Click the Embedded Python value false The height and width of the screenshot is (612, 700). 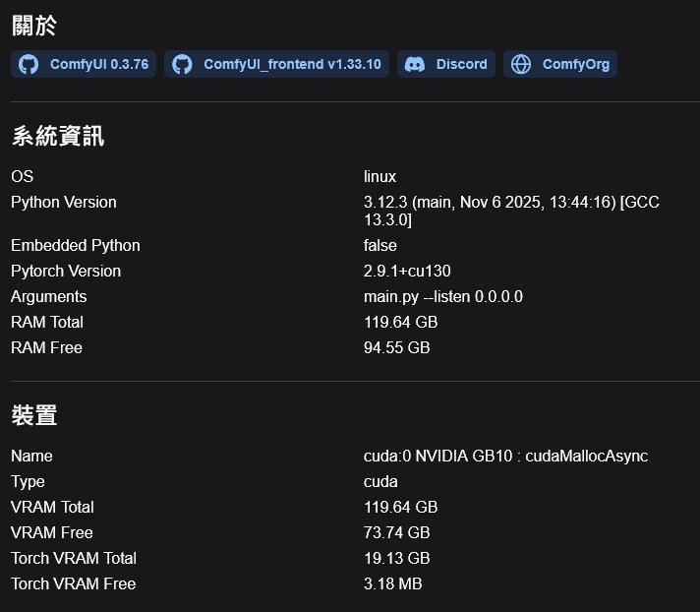[x=380, y=245]
